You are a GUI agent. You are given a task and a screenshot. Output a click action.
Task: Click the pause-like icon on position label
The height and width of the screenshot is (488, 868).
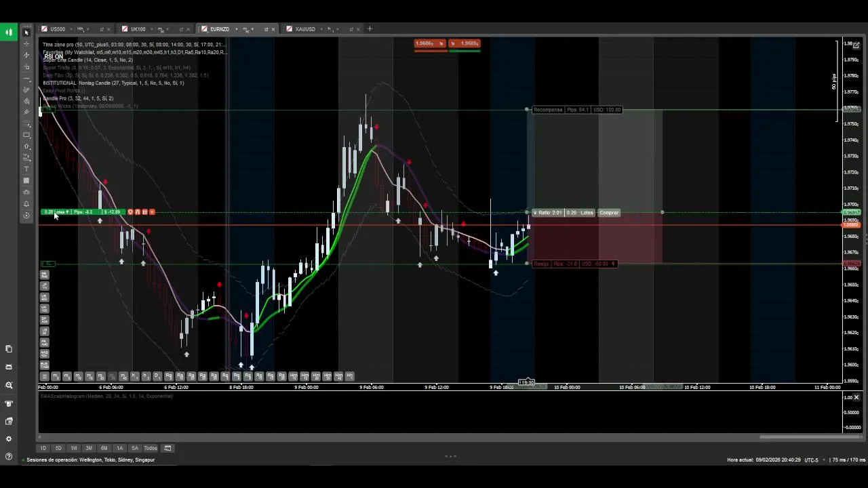tap(144, 212)
